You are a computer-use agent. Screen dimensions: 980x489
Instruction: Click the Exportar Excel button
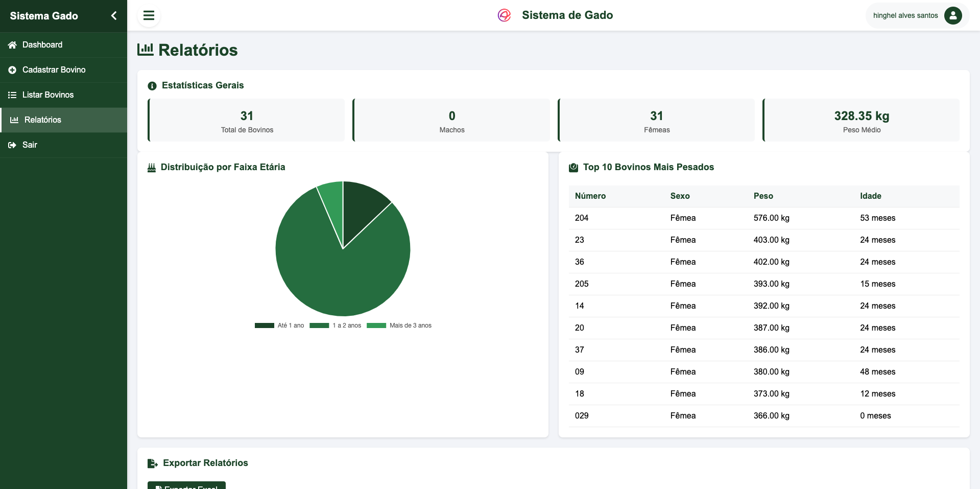pyautogui.click(x=186, y=486)
